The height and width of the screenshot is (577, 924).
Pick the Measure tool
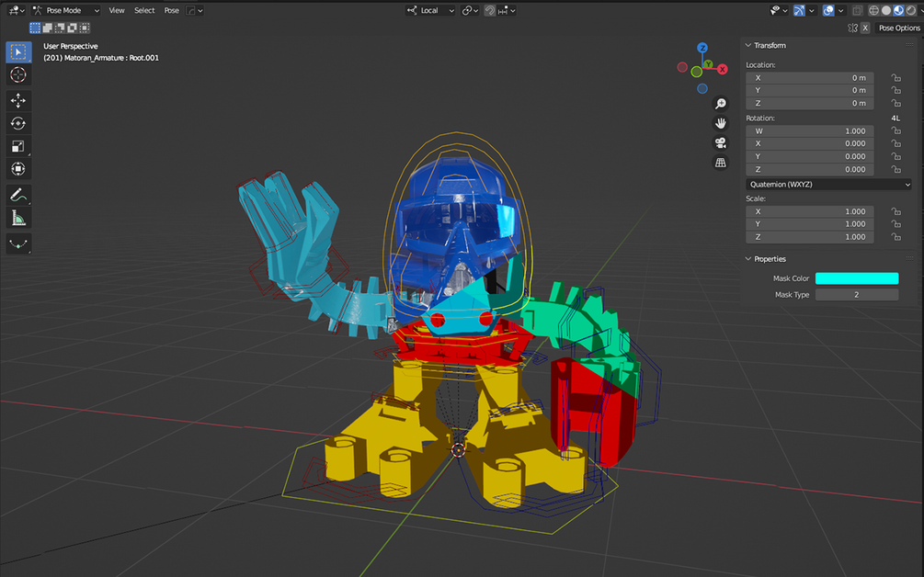click(x=18, y=218)
